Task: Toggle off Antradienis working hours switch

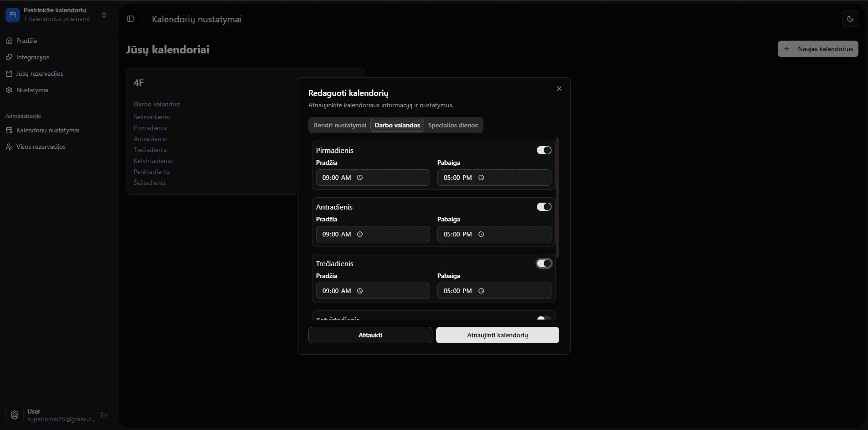Action: click(x=544, y=207)
